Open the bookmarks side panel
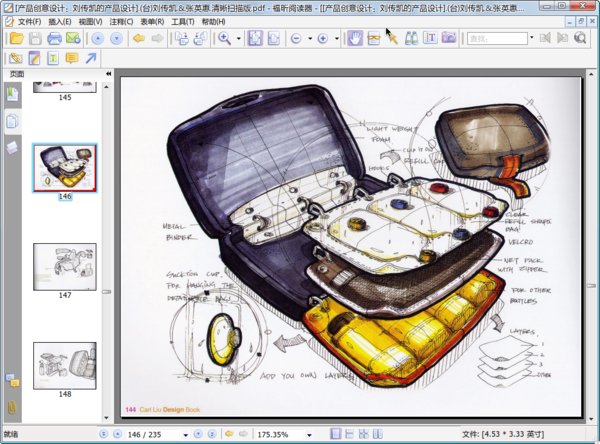The width and height of the screenshot is (600, 444). point(12,94)
